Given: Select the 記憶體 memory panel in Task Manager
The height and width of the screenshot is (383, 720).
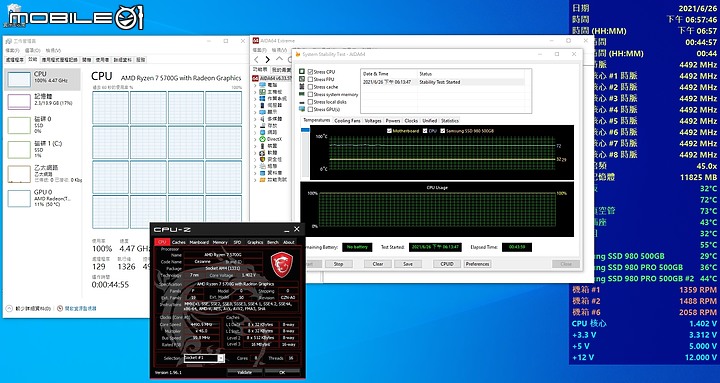Looking at the screenshot, I should point(43,100).
